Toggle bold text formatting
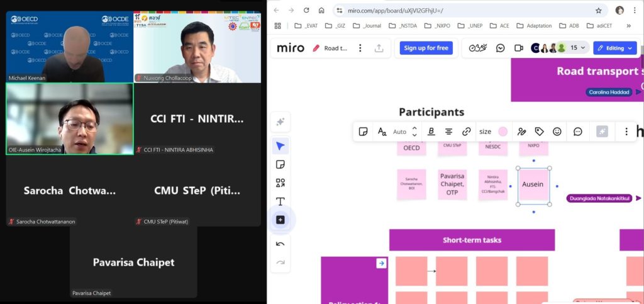This screenshot has width=644, height=304. coord(431,132)
